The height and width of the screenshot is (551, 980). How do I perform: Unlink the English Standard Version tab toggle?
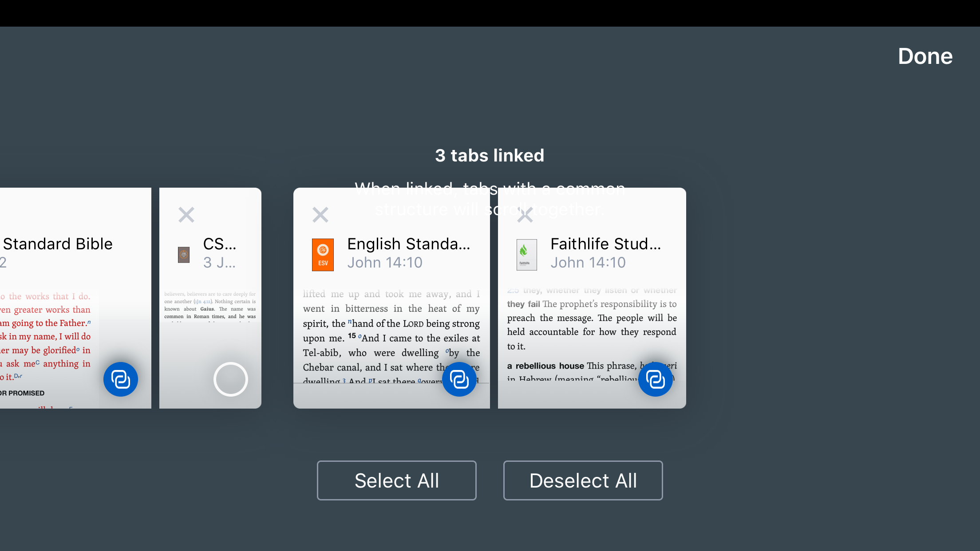(459, 379)
